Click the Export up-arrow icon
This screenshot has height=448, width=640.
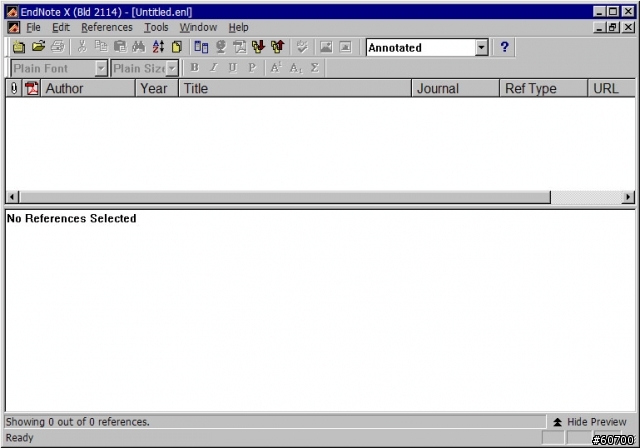tap(278, 47)
